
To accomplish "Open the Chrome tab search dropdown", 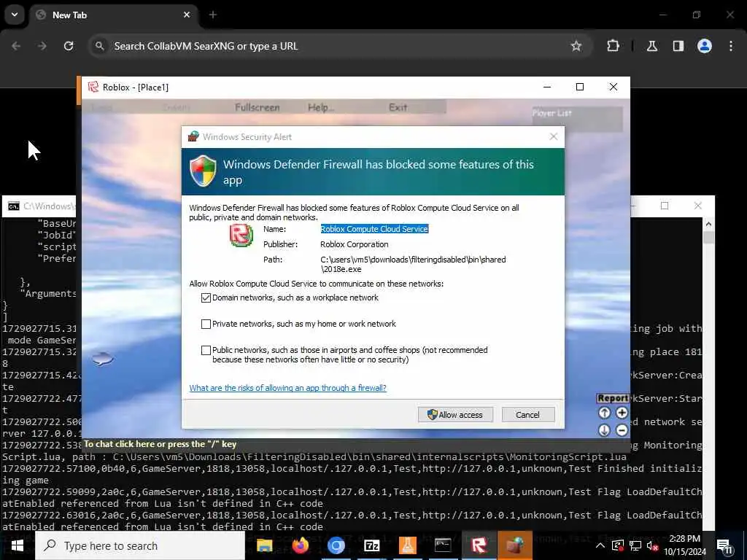I will pos(15,15).
